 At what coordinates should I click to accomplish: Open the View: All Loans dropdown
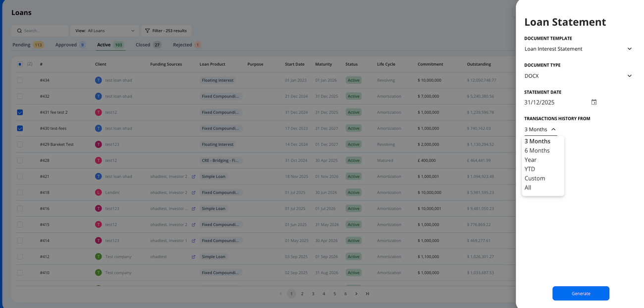104,30
